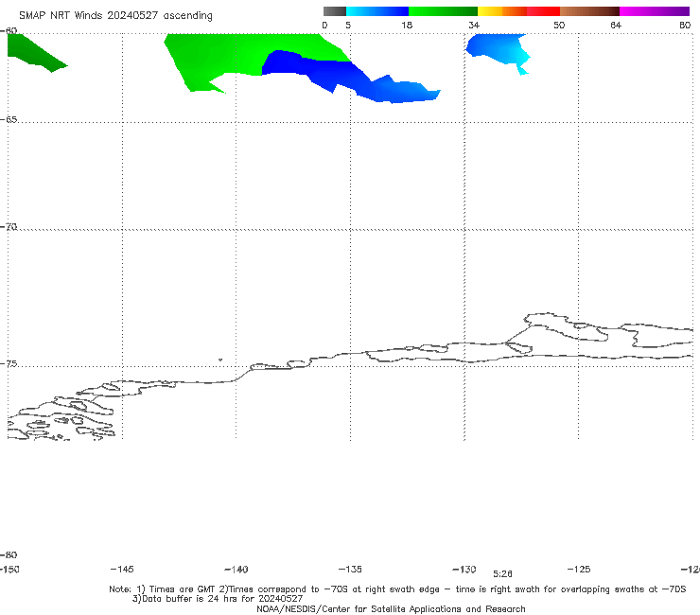The height and width of the screenshot is (615, 700).
Task: Click the cyan-to-blue 5–18 color bar segment
Action: (377, 11)
